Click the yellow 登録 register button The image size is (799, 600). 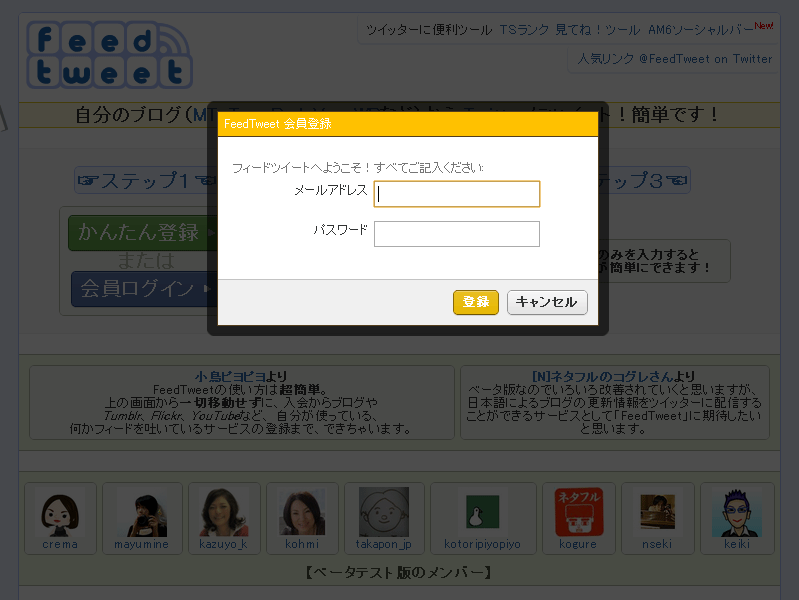click(475, 302)
